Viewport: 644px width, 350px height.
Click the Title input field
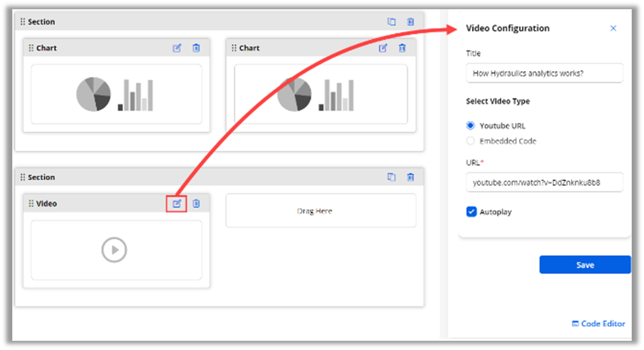pyautogui.click(x=544, y=73)
